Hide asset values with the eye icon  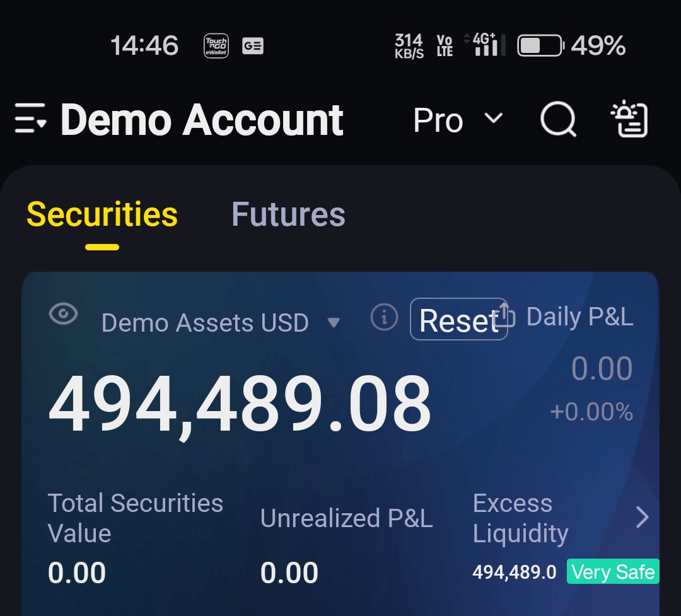click(x=64, y=313)
